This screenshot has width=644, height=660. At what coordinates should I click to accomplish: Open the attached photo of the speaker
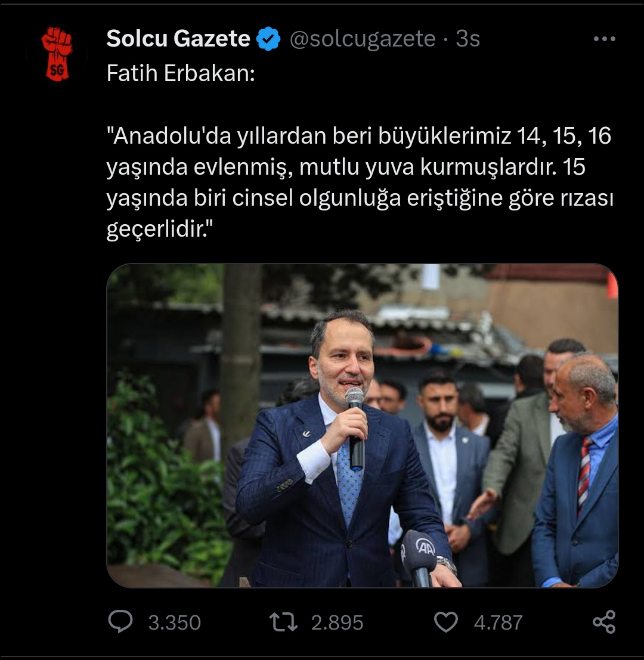(x=363, y=426)
